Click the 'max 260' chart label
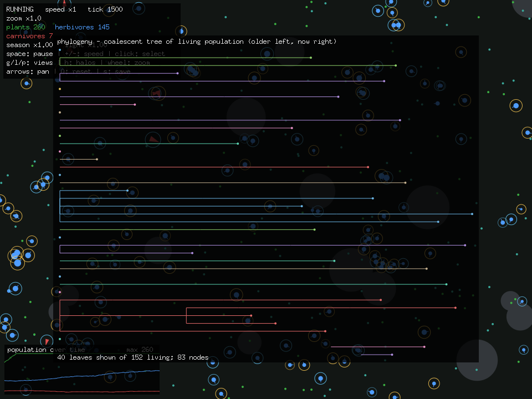 [140, 350]
